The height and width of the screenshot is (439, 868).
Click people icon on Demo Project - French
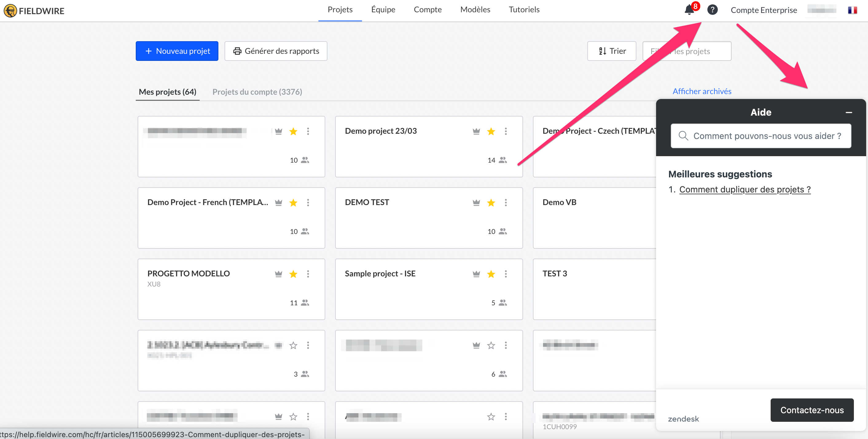pos(305,231)
